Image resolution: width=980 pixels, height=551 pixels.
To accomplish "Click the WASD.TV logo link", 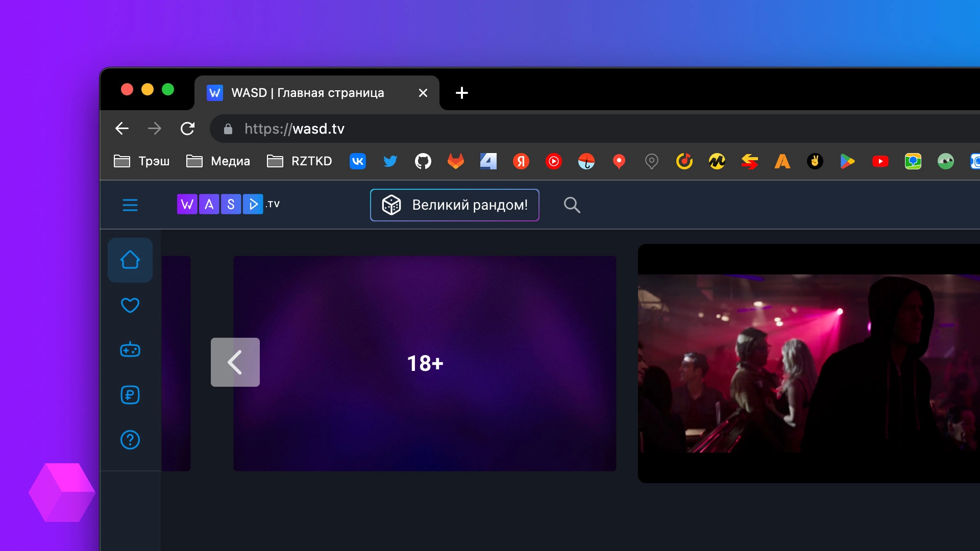I will 228,204.
